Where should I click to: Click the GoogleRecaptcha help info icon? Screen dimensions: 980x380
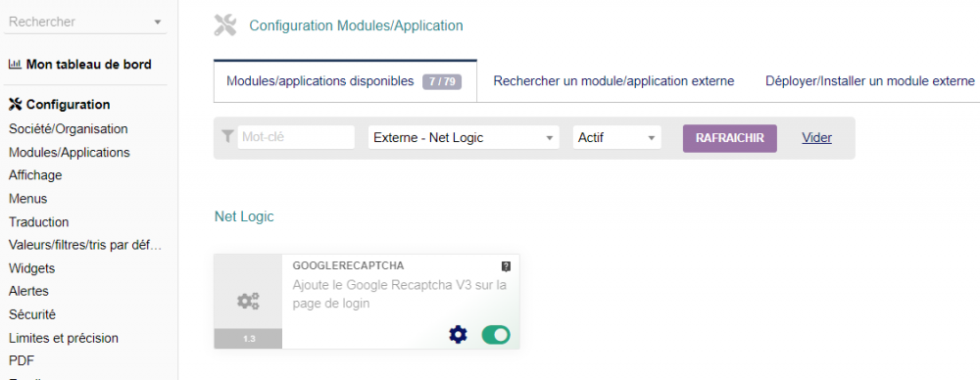coord(507,266)
